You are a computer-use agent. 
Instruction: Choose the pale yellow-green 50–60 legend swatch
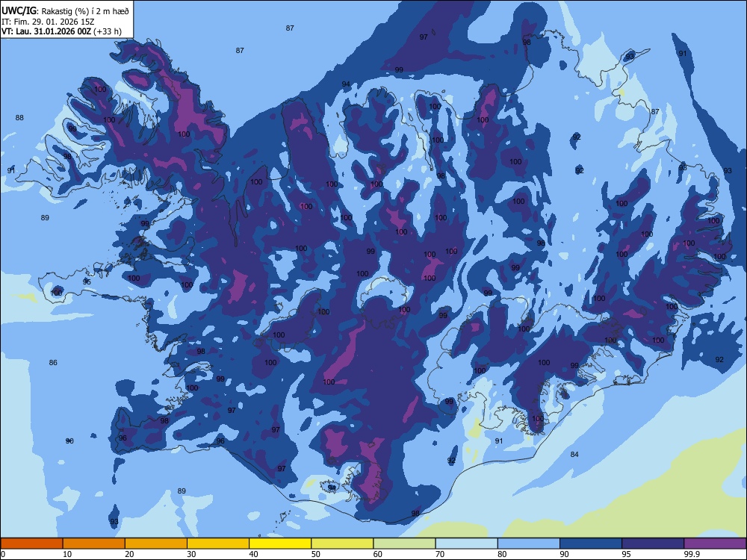click(342, 544)
